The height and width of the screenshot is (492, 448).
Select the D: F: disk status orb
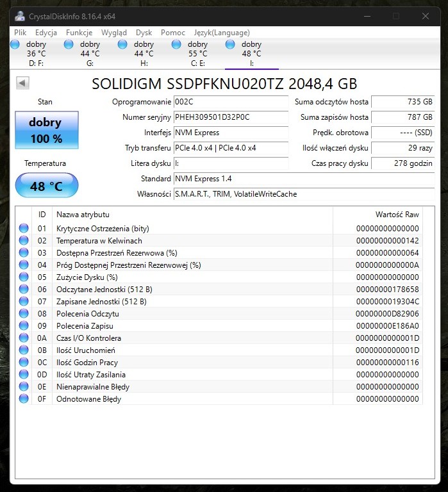click(x=15, y=44)
